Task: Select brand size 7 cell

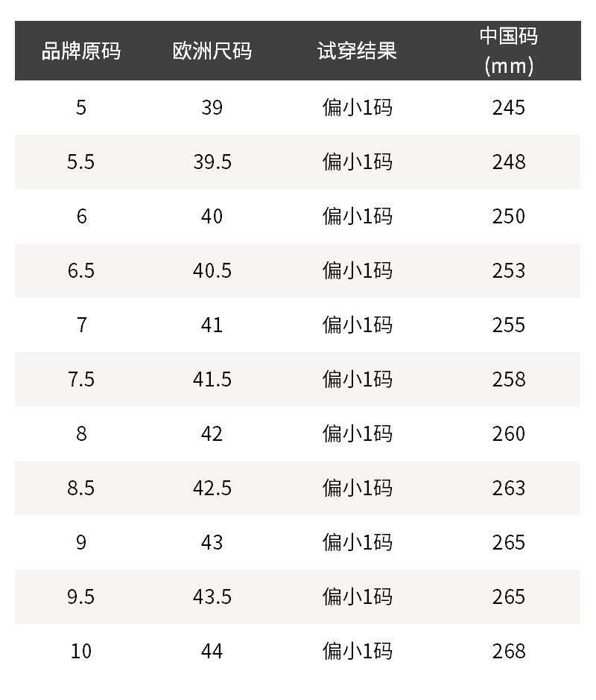Action: (80, 325)
